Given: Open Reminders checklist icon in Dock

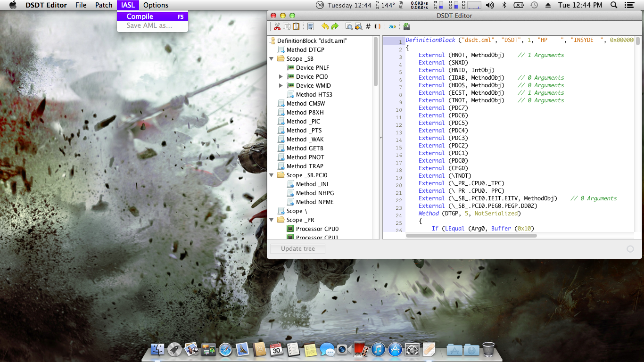Looking at the screenshot, I should click(x=293, y=349).
